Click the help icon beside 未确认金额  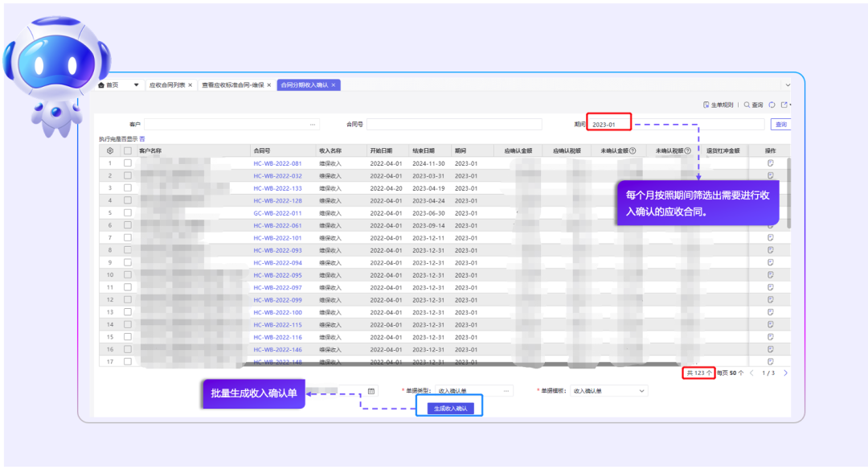(633, 150)
